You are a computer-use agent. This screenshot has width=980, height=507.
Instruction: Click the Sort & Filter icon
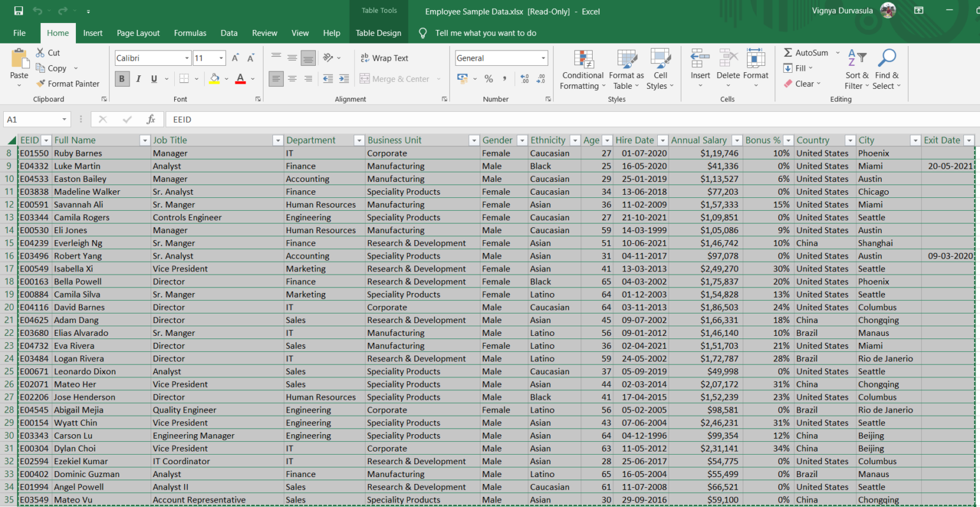[857, 58]
